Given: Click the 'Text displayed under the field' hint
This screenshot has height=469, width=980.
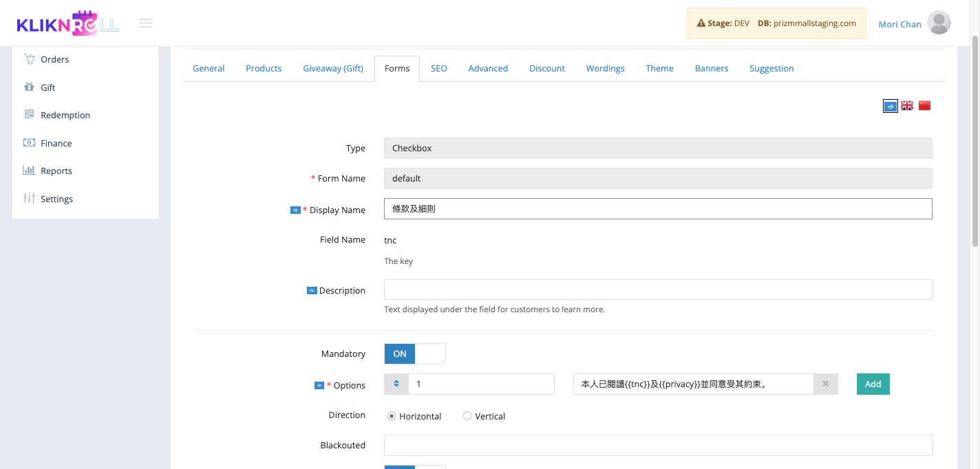Looking at the screenshot, I should click(494, 309).
